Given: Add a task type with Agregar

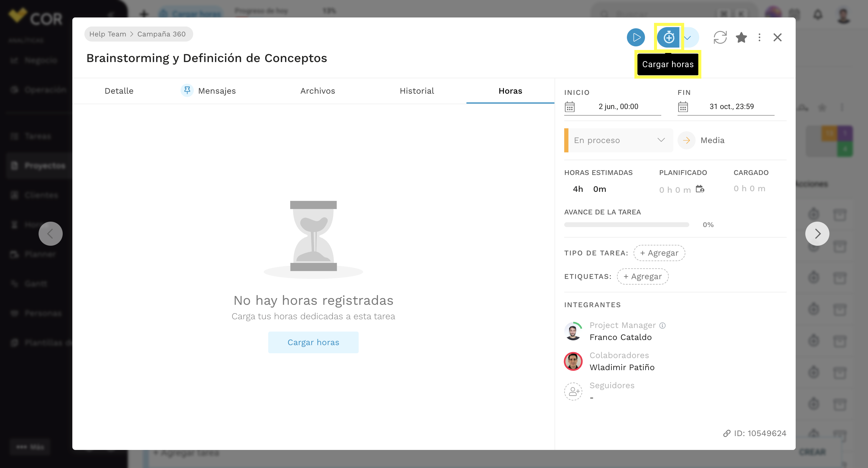Looking at the screenshot, I should click(x=659, y=253).
